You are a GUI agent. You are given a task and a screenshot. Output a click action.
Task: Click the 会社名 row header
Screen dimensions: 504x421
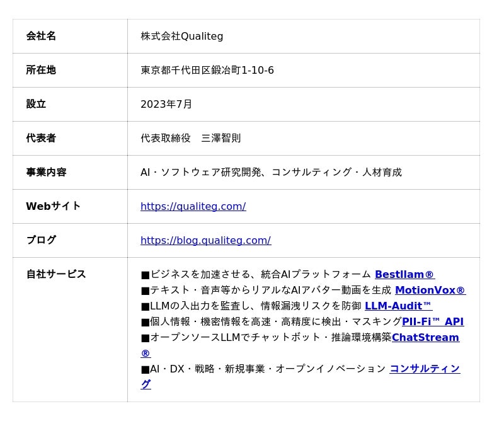(x=41, y=36)
